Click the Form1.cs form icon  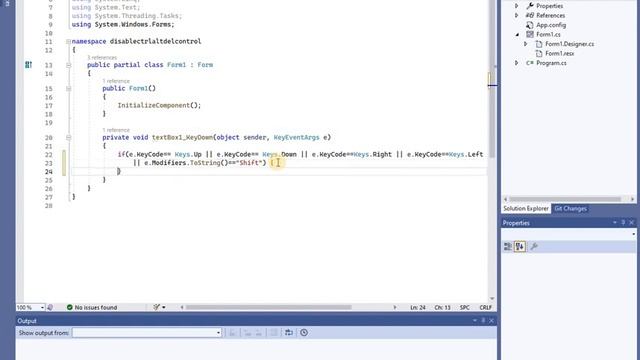point(530,34)
